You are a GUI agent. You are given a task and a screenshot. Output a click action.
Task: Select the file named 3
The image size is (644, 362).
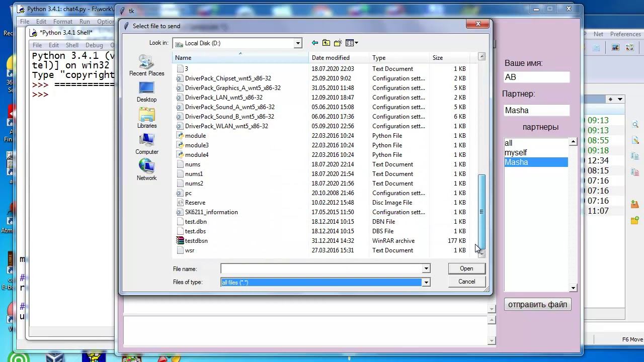[x=186, y=69]
